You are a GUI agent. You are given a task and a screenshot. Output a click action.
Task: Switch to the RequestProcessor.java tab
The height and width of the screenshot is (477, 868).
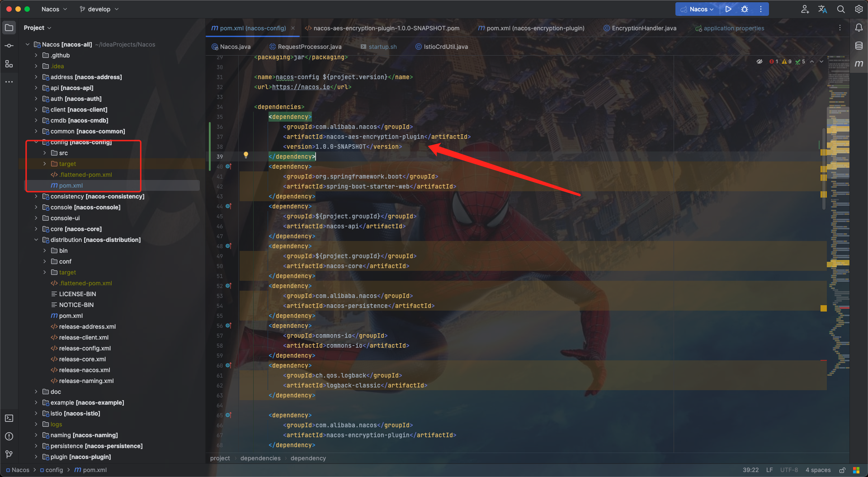[x=305, y=47]
